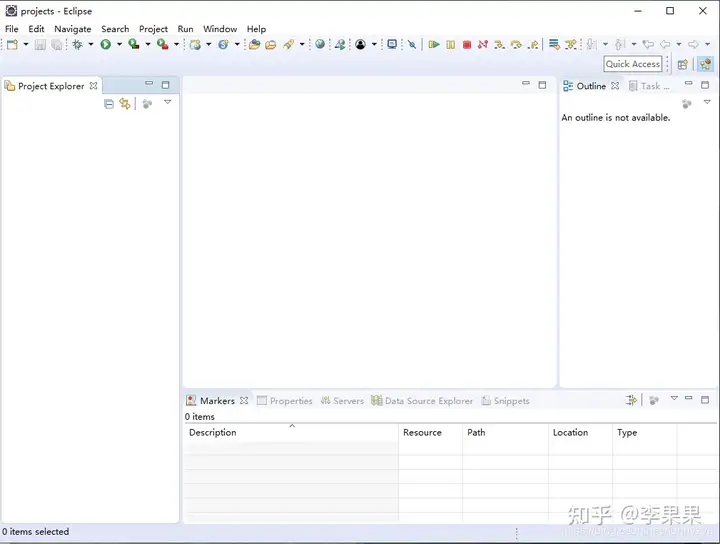This screenshot has height=544, width=720.
Task: Open the Back navigation history dropdown
Action: tap(679, 45)
